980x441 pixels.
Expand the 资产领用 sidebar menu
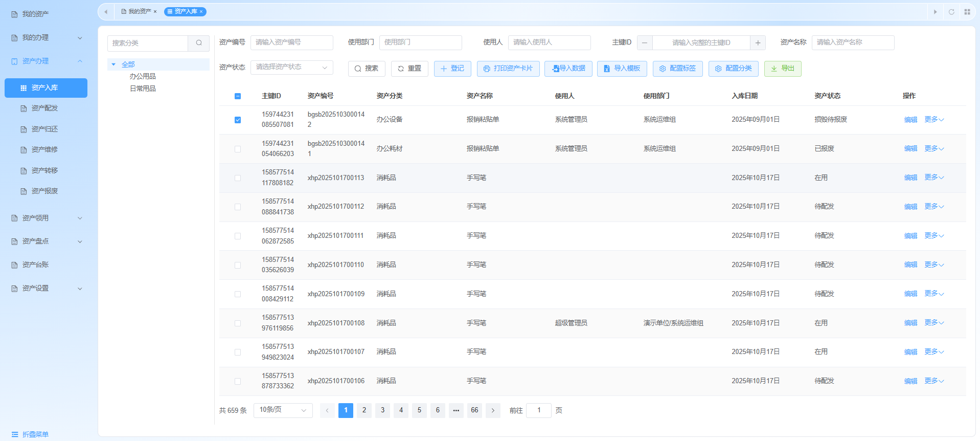(80, 218)
